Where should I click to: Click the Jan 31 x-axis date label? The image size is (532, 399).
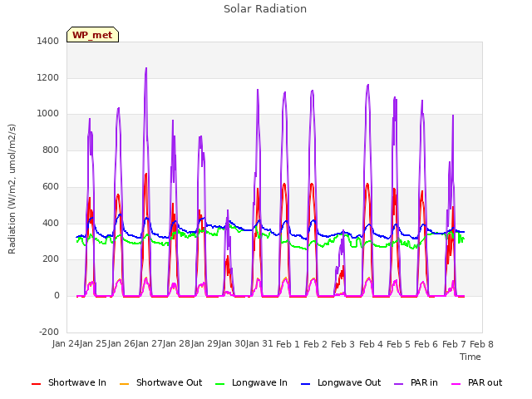(x=259, y=344)
